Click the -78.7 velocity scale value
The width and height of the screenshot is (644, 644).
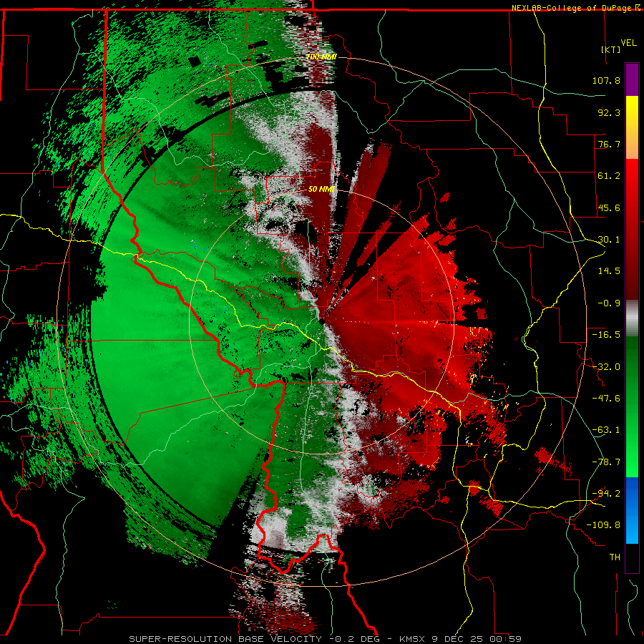pyautogui.click(x=606, y=462)
